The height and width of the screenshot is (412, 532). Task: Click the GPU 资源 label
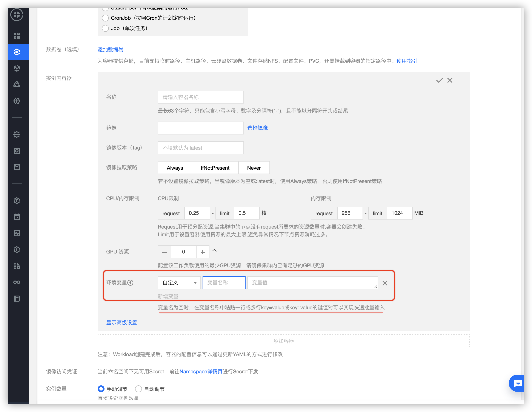117,252
